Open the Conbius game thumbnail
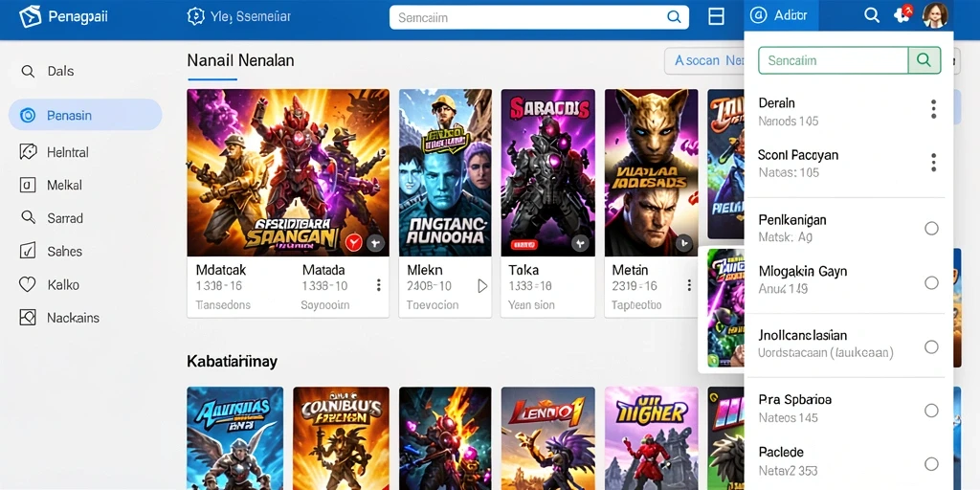This screenshot has height=490, width=980. point(342,438)
